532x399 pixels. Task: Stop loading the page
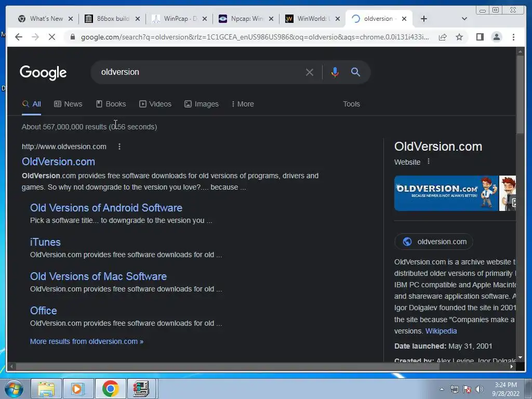pos(52,37)
